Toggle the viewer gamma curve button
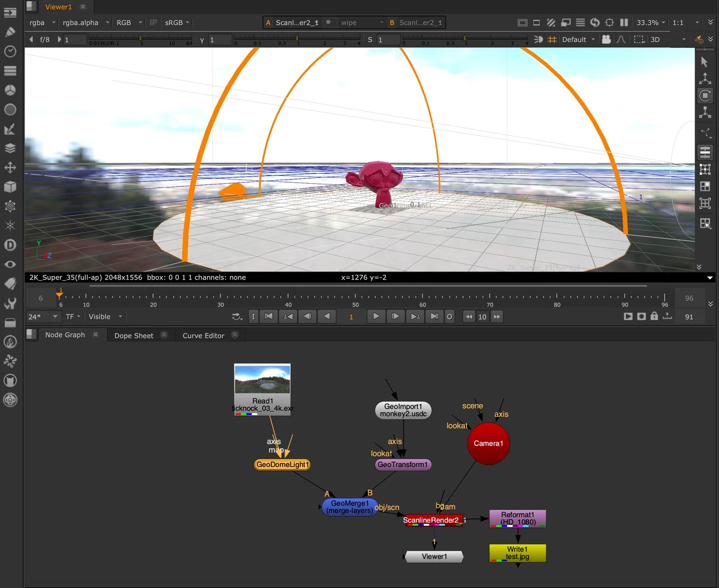Viewport: 719px width, 588px height. (621, 40)
